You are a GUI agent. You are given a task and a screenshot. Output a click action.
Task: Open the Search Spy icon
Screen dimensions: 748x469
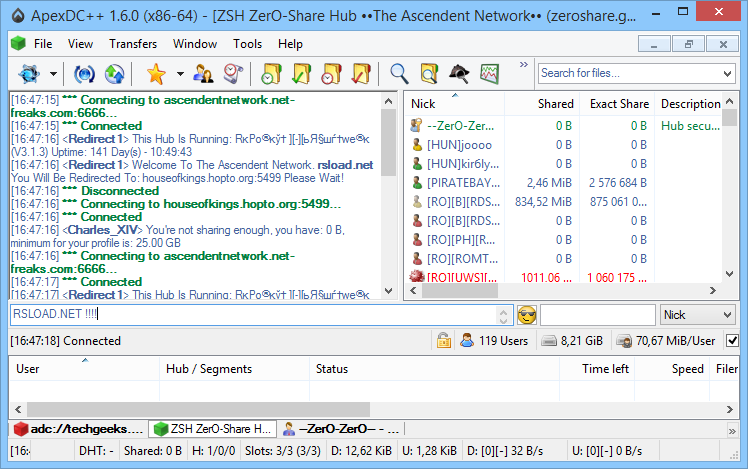click(459, 74)
